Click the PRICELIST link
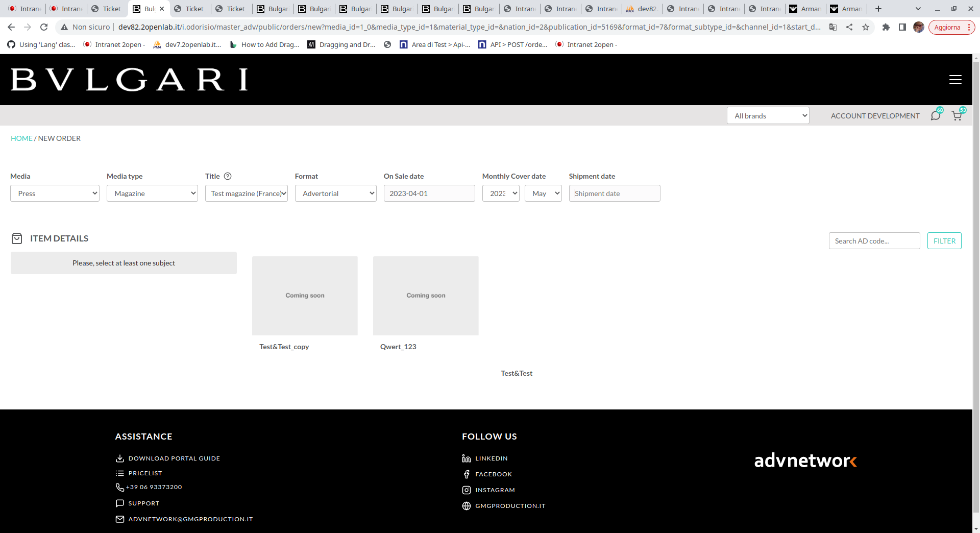The height and width of the screenshot is (533, 980). click(145, 473)
